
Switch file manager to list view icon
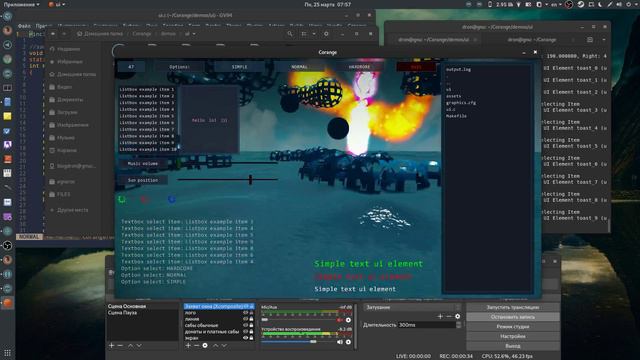coord(304,34)
